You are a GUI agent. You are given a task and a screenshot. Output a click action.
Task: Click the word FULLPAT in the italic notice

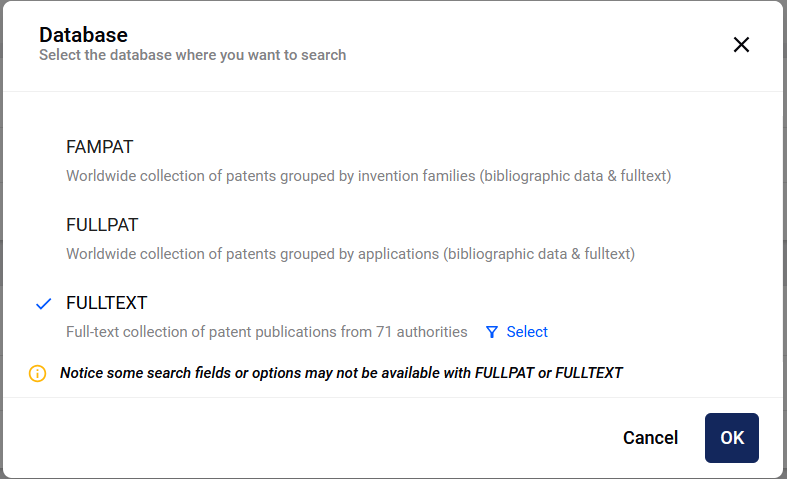[x=504, y=373]
